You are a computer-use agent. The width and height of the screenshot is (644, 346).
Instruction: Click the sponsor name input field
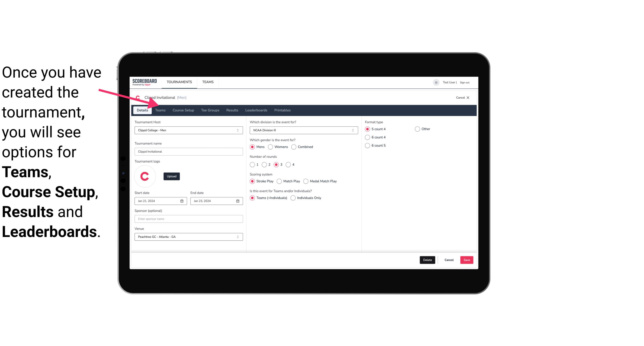pos(189,219)
